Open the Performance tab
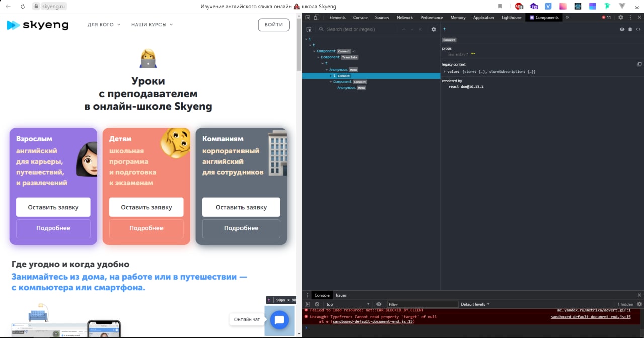This screenshot has width=644, height=338. (x=432, y=17)
